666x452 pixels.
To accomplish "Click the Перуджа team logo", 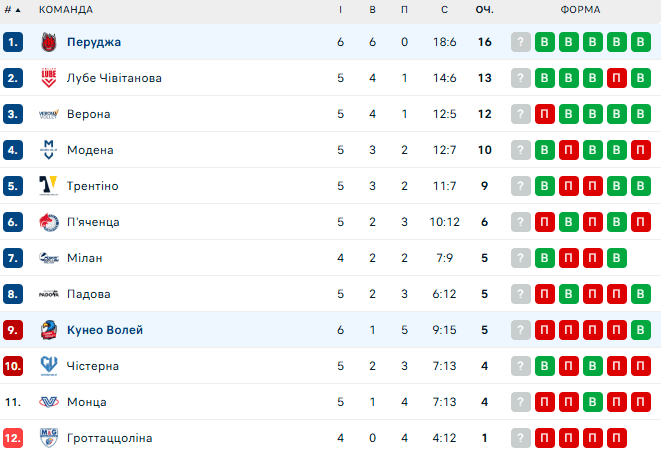I will (48, 42).
